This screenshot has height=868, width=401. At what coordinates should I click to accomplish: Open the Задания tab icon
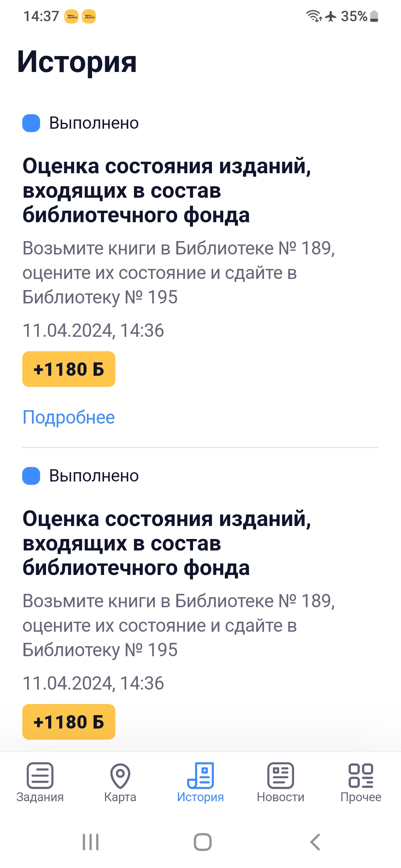pyautogui.click(x=40, y=775)
